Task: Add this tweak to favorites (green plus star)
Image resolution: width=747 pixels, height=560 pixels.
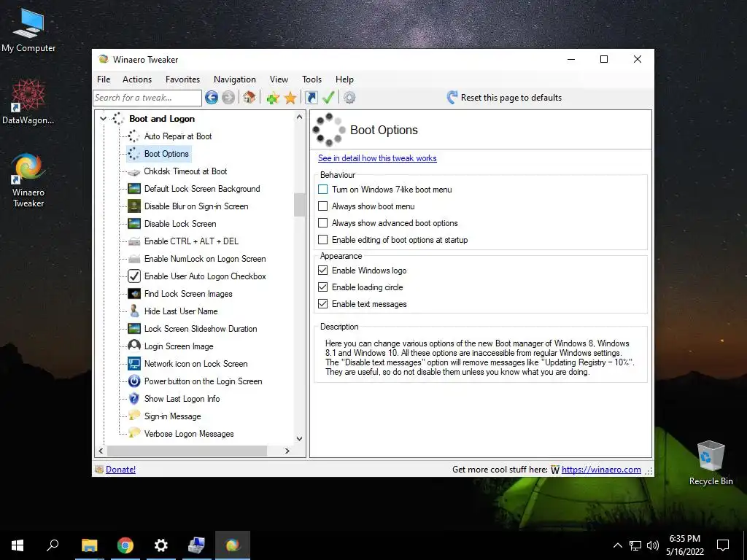Action: point(273,98)
